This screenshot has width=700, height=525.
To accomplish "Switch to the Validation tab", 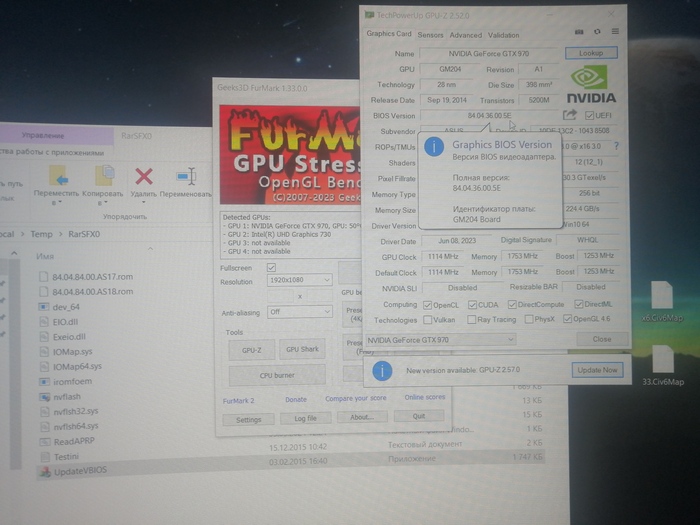I will [x=504, y=35].
